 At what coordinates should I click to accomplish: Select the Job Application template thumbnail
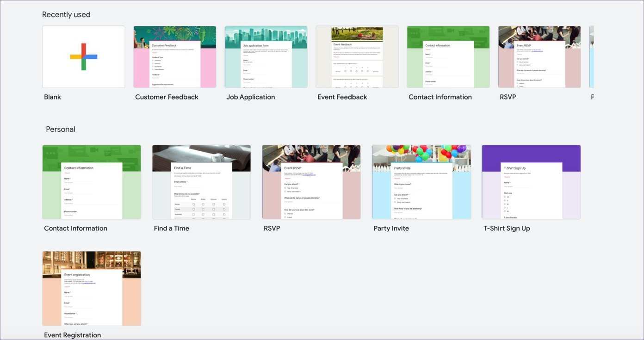tap(266, 57)
